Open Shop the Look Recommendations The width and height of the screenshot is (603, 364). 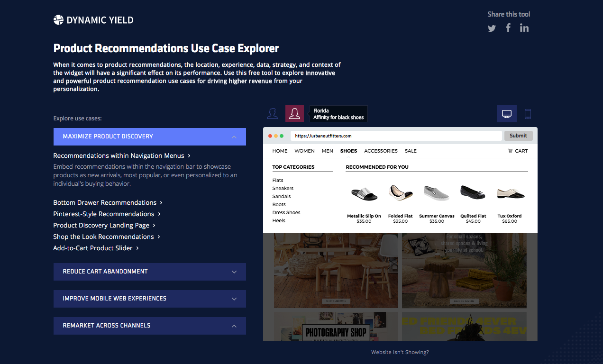coord(107,237)
